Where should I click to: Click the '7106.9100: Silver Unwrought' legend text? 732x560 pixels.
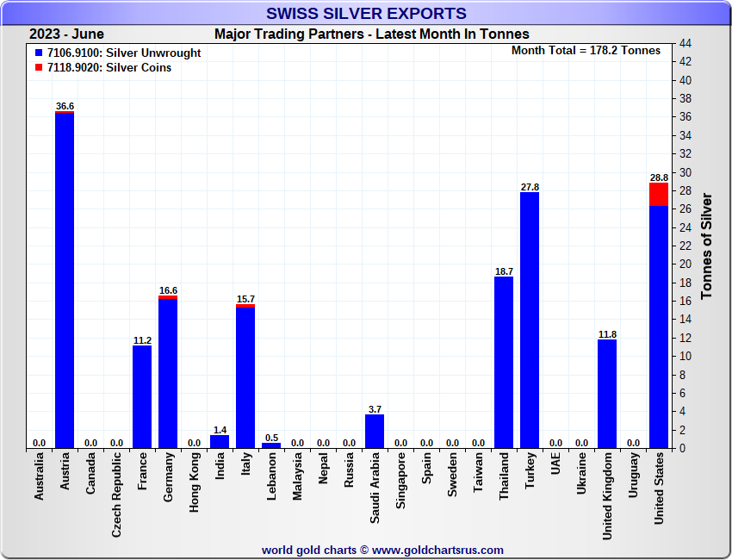click(124, 53)
